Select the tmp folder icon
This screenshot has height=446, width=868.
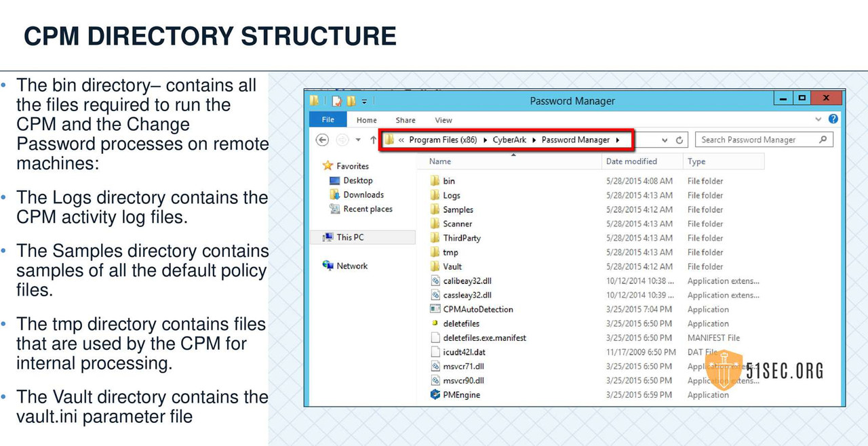[x=435, y=252]
